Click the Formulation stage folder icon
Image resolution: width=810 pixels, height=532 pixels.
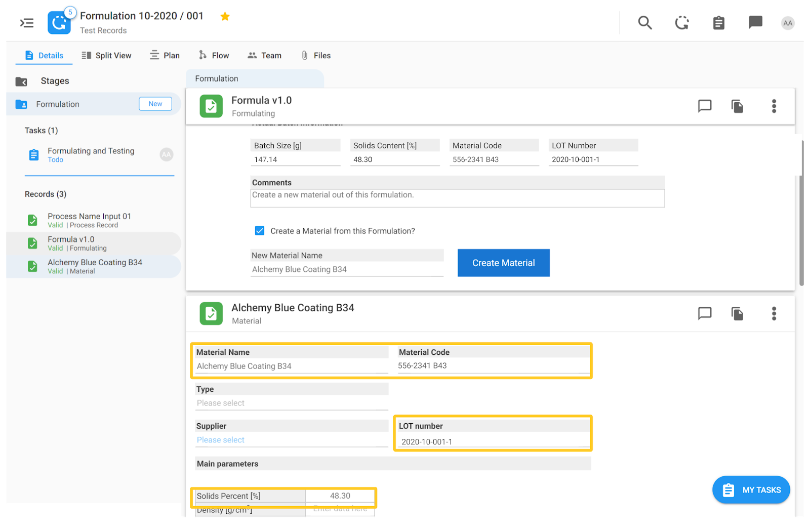tap(21, 104)
